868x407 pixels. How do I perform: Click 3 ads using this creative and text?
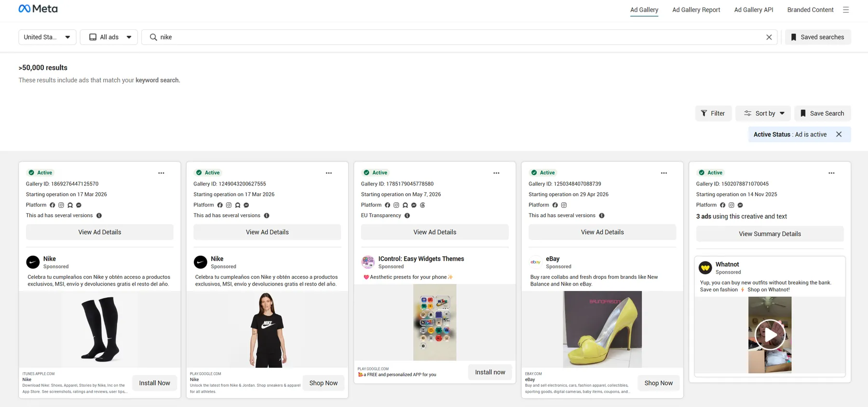[742, 217]
